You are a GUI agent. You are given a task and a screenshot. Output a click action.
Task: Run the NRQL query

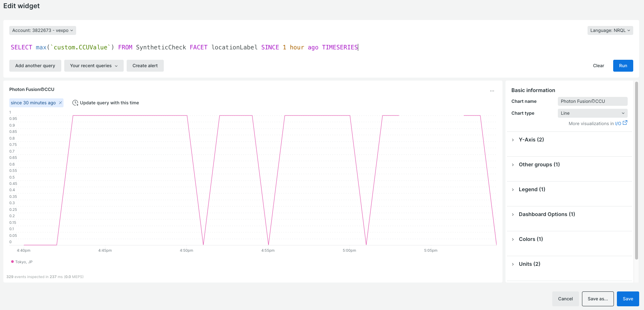pos(623,66)
